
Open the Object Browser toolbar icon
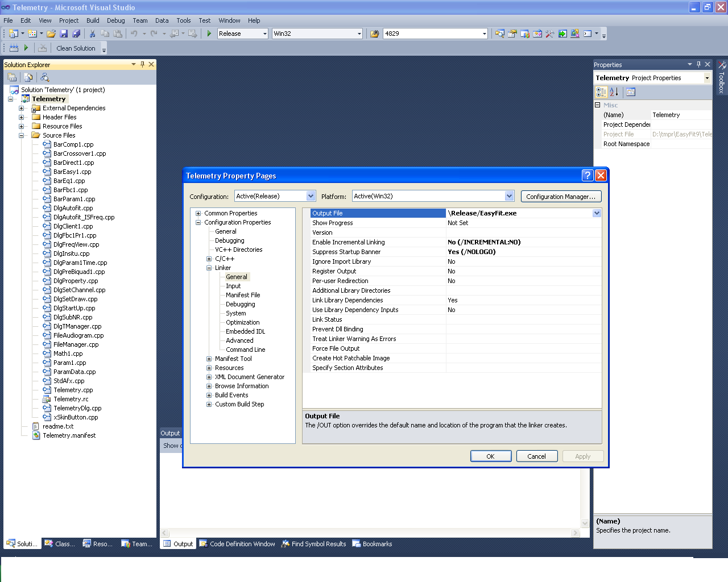pos(524,34)
